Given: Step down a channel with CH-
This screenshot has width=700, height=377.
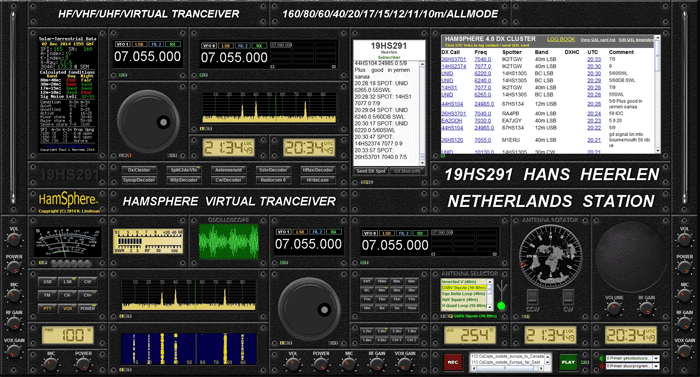Looking at the screenshot, I should (68, 295).
